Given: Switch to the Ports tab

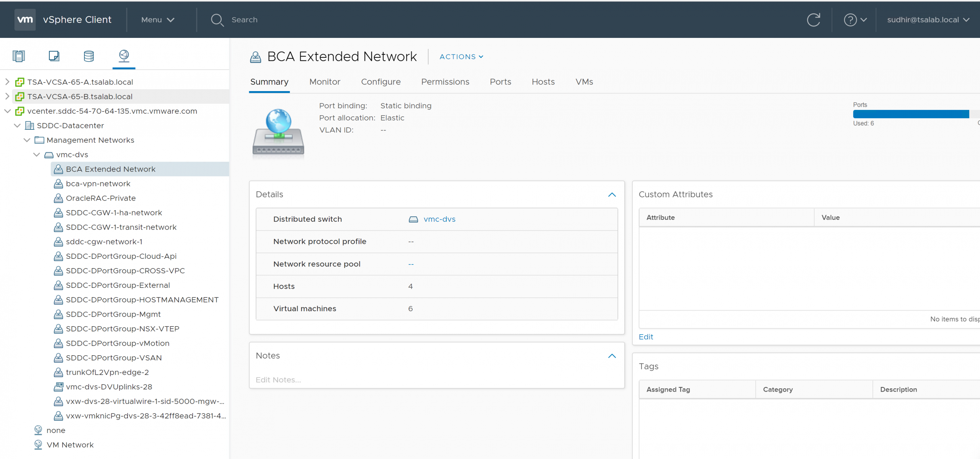Looking at the screenshot, I should click(500, 82).
